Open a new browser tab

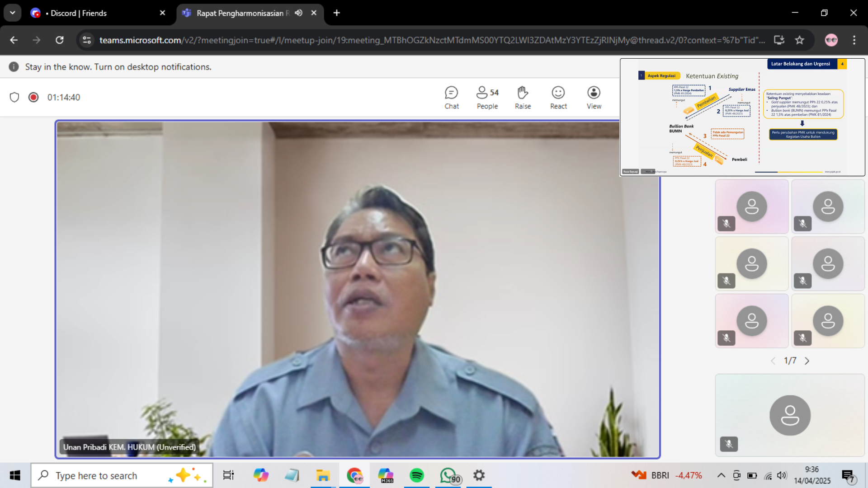tap(336, 13)
